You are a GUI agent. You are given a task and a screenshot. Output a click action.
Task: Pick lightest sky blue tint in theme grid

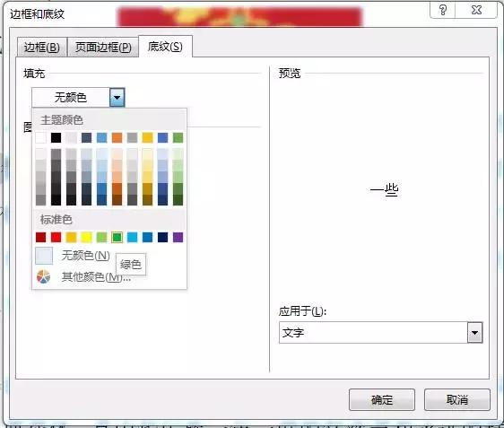pos(102,154)
